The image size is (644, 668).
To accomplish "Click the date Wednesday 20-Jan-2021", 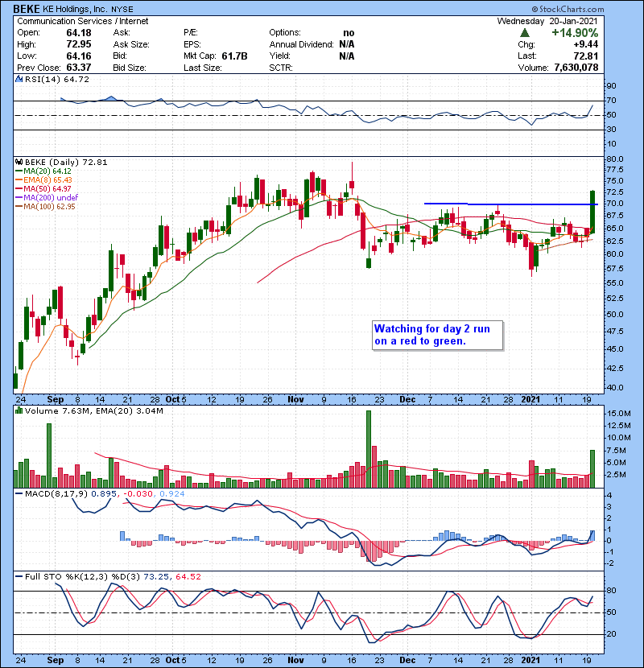I will (x=547, y=21).
